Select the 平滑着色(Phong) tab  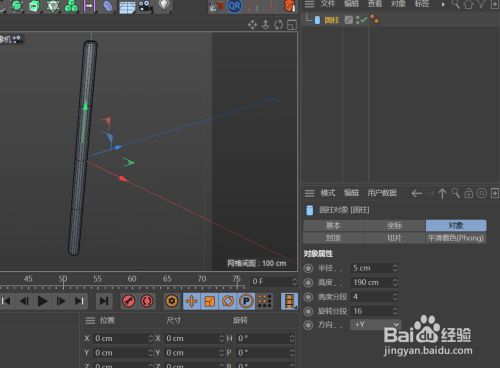(456, 238)
